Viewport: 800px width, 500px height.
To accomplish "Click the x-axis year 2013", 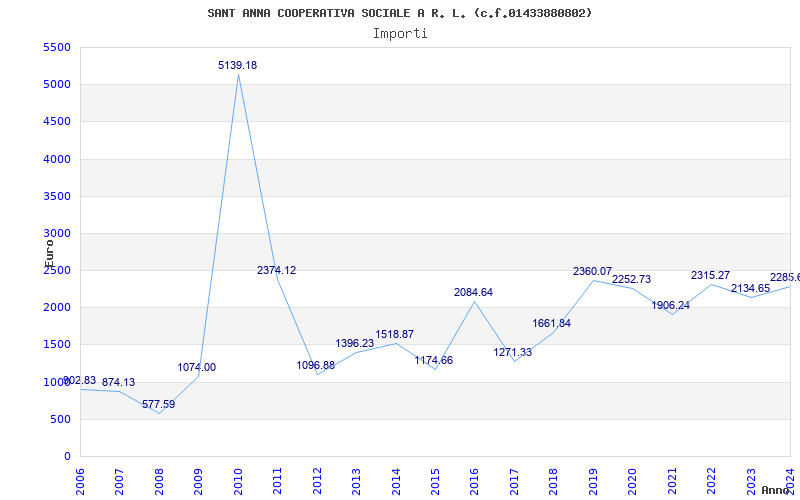I will 356,482.
